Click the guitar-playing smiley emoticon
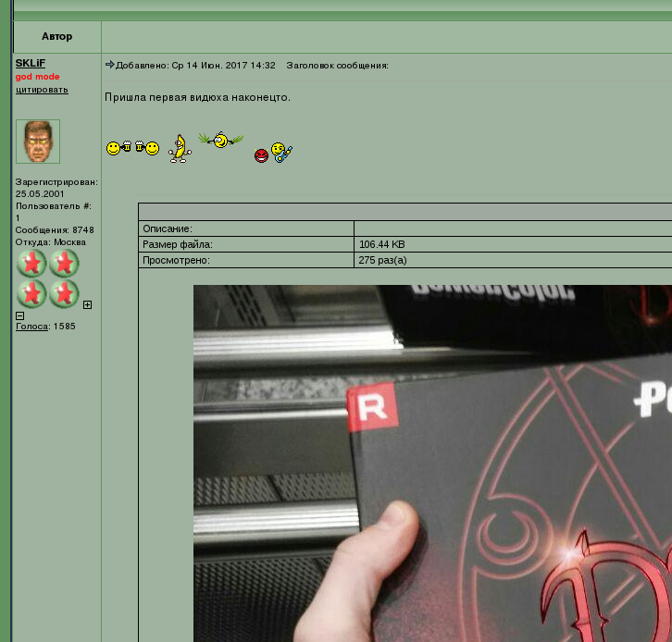This screenshot has height=642, width=672. pyautogui.click(x=281, y=153)
